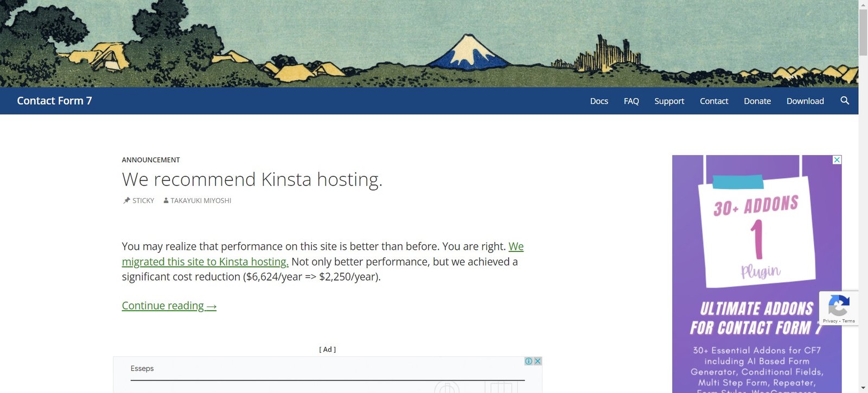The height and width of the screenshot is (393, 868).
Task: Click the Contact Form 7 site title
Action: [x=54, y=100]
